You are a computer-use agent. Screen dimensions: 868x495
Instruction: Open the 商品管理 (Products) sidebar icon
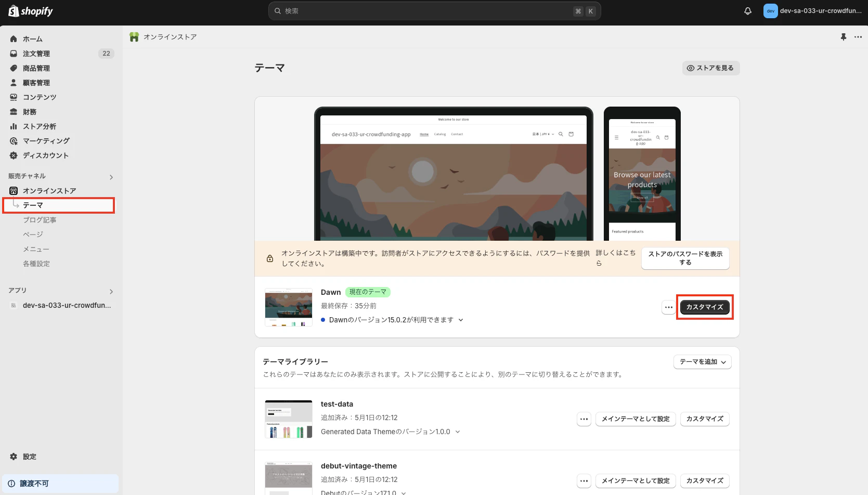(x=12, y=68)
